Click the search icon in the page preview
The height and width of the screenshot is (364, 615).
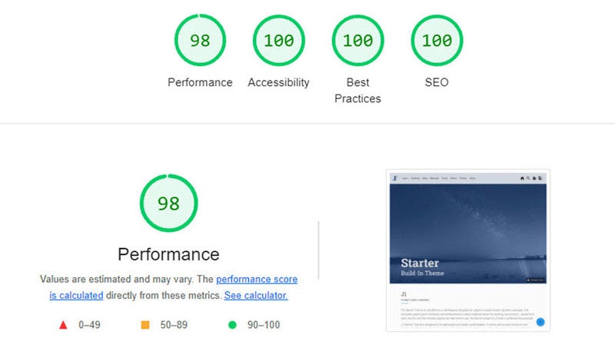pyautogui.click(x=528, y=178)
